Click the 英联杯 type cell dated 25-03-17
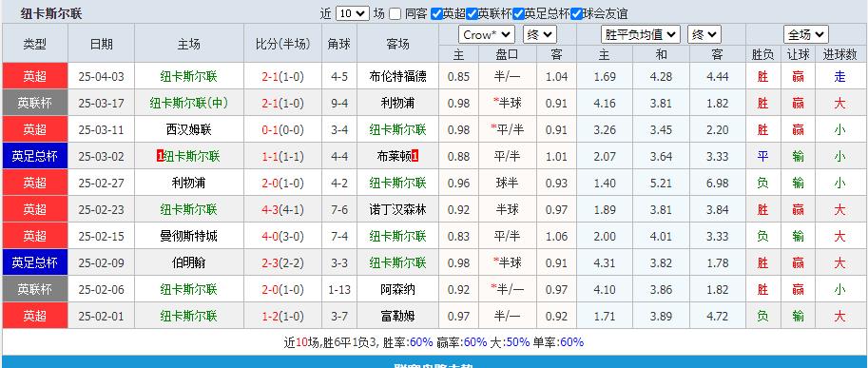868x368 pixels. [35, 103]
